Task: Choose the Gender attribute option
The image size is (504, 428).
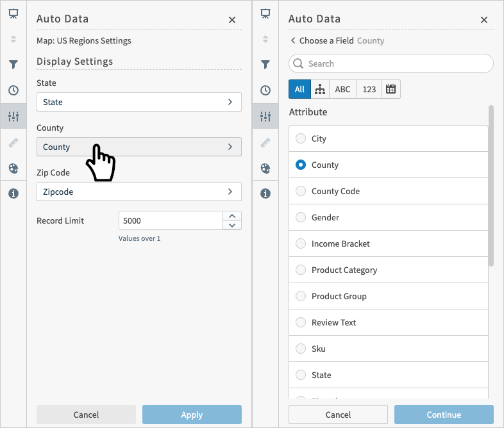Action: (300, 217)
